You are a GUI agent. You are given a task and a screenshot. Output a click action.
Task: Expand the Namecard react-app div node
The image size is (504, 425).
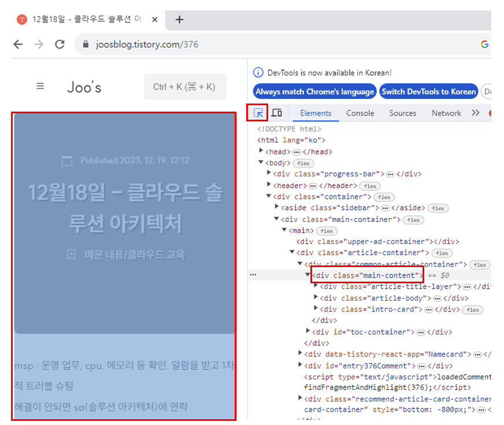pyautogui.click(x=300, y=353)
